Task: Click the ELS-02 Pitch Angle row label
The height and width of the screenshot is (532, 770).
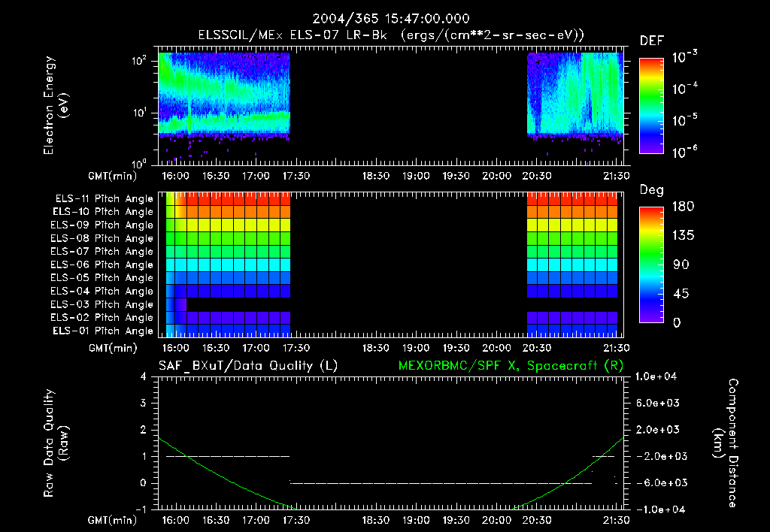Action: pyautogui.click(x=102, y=318)
